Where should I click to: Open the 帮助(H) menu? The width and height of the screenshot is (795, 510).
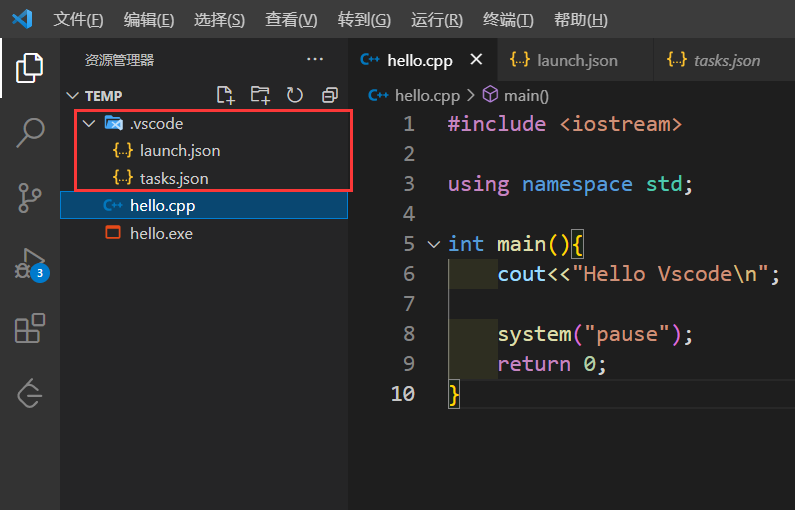[581, 20]
